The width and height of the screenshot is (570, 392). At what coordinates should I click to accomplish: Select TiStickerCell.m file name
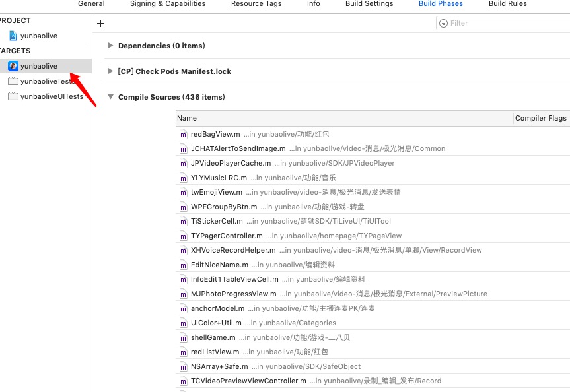pos(217,221)
